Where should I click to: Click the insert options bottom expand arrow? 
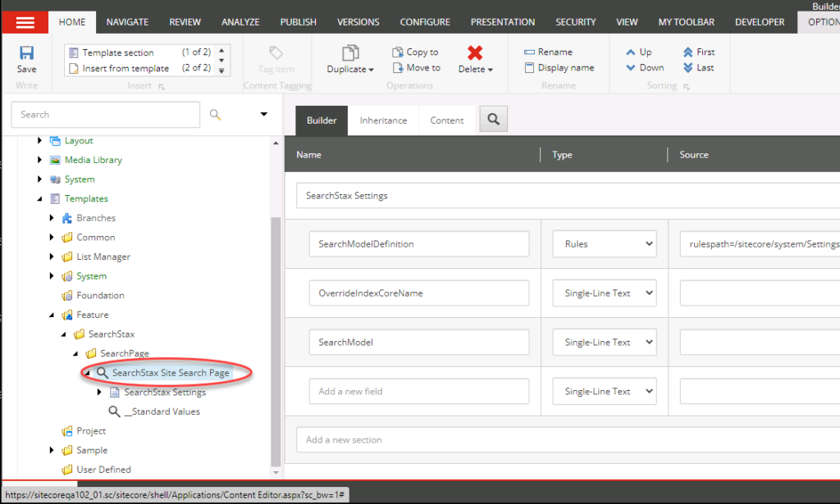click(x=221, y=70)
